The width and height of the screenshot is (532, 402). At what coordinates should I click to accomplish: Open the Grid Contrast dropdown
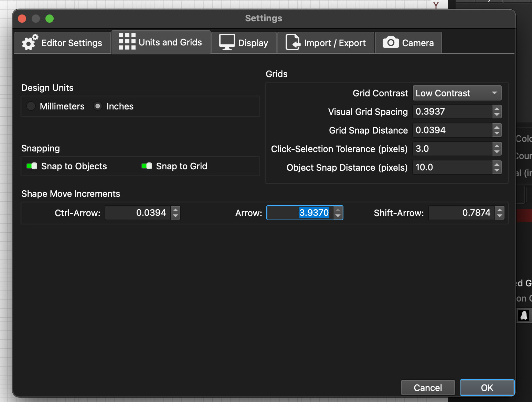457,93
